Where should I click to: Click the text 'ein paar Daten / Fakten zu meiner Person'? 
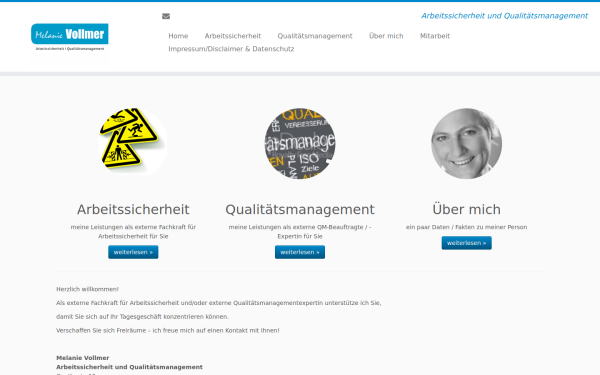[x=466, y=227]
